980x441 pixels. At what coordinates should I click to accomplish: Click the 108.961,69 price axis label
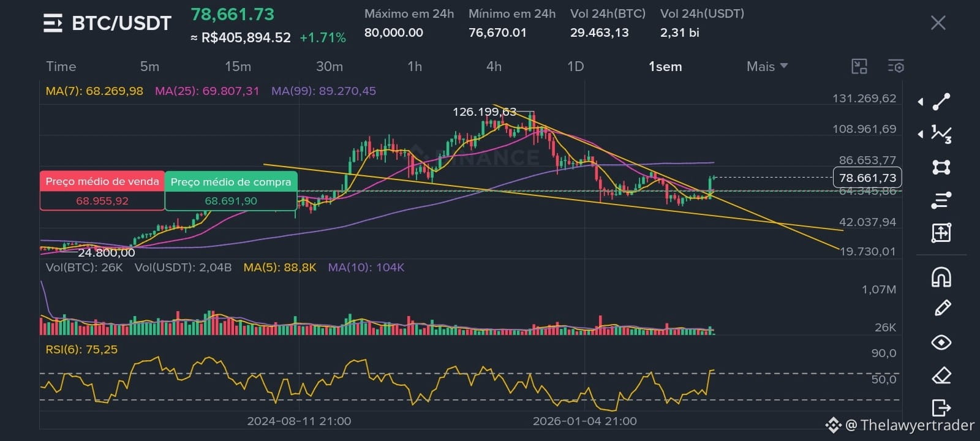(864, 129)
